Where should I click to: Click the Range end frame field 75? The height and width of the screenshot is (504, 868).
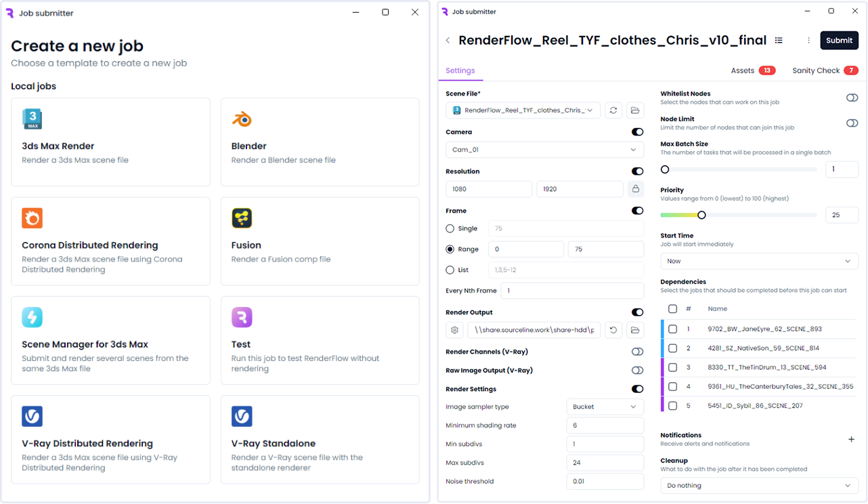pyautogui.click(x=606, y=249)
